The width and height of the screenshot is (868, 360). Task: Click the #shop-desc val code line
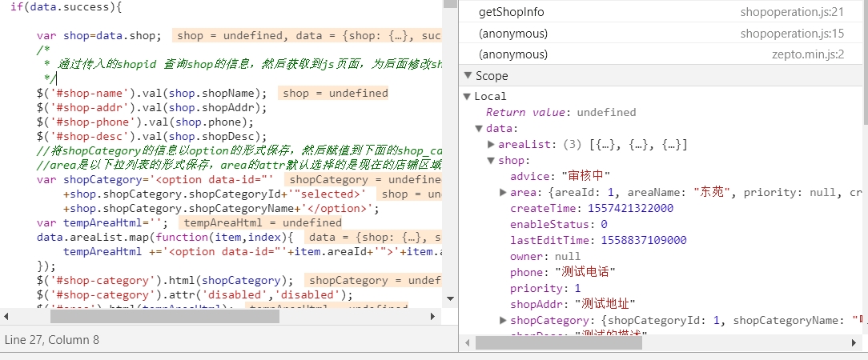(x=151, y=137)
